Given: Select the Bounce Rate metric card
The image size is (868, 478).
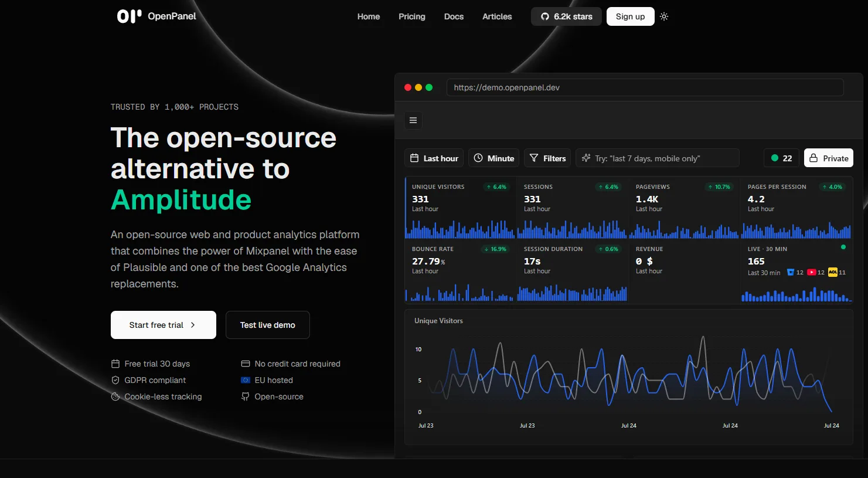Looking at the screenshot, I should 461,271.
